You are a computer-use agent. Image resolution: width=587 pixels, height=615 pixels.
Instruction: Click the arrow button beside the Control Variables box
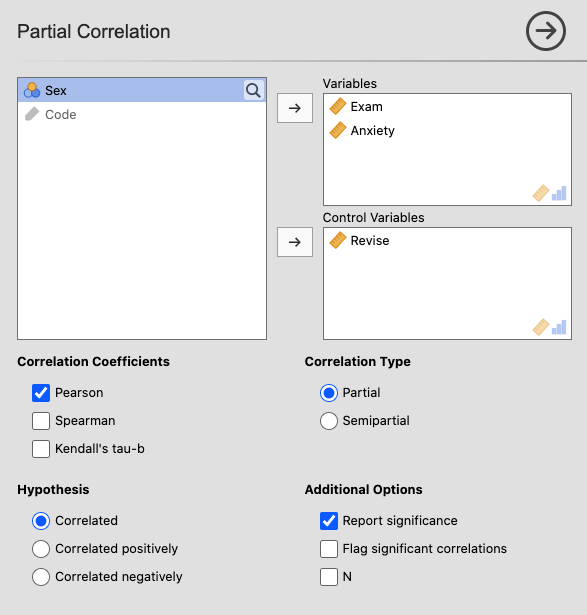point(295,242)
